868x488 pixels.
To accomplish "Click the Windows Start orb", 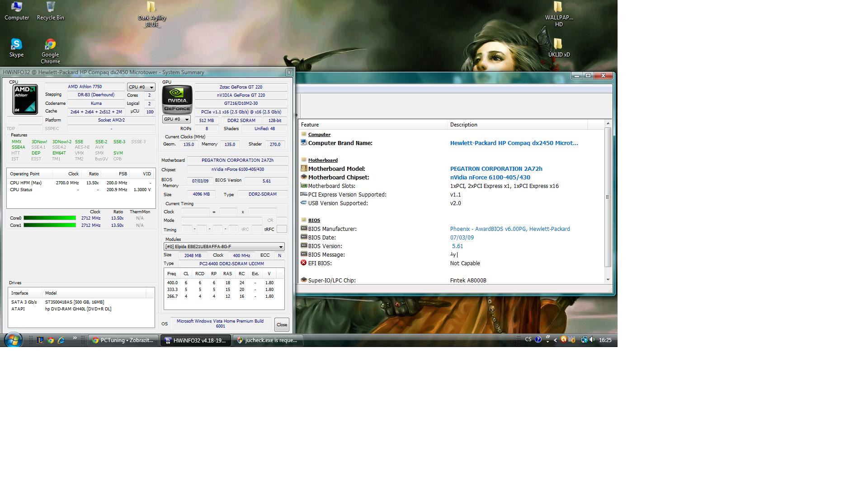I will point(13,340).
